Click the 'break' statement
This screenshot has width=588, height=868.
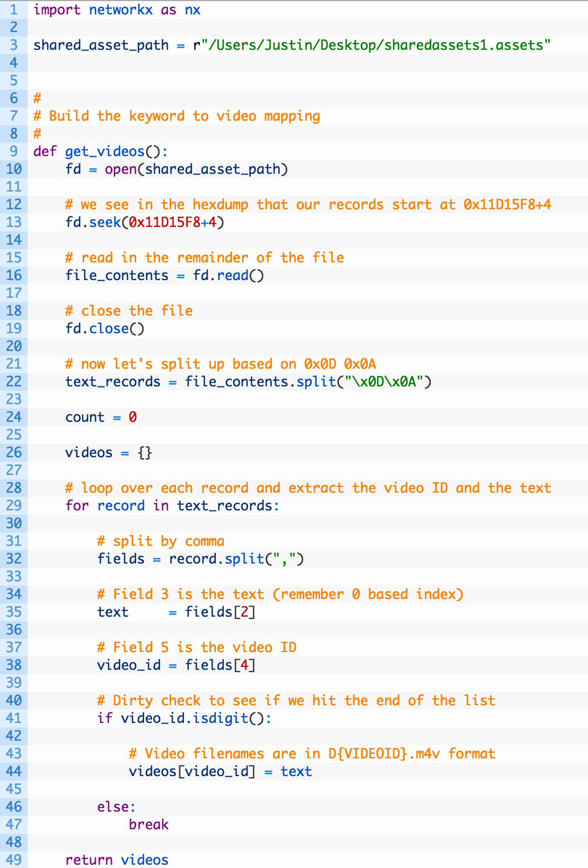point(148,825)
